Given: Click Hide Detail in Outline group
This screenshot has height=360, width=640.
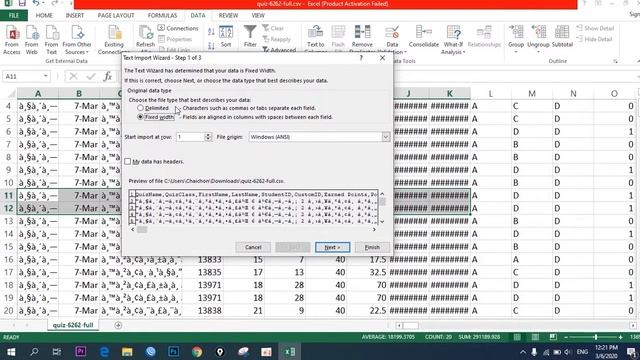Looking at the screenshot, I should point(594,39).
